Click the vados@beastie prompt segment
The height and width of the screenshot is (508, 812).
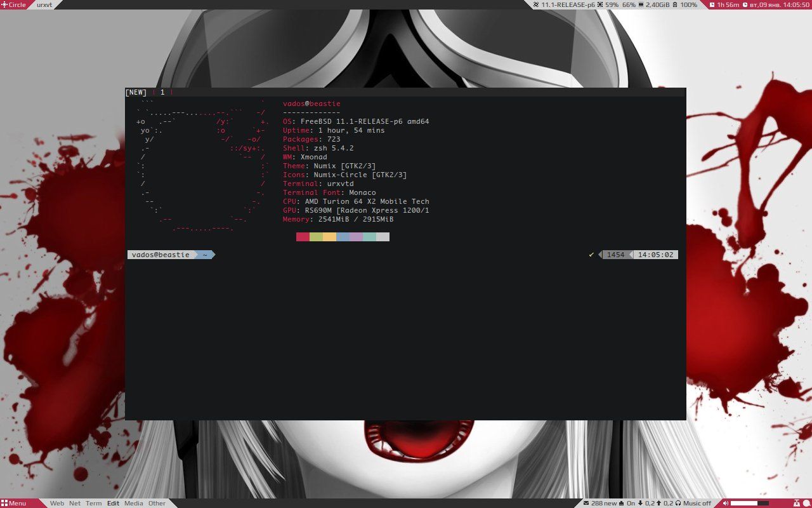point(160,255)
